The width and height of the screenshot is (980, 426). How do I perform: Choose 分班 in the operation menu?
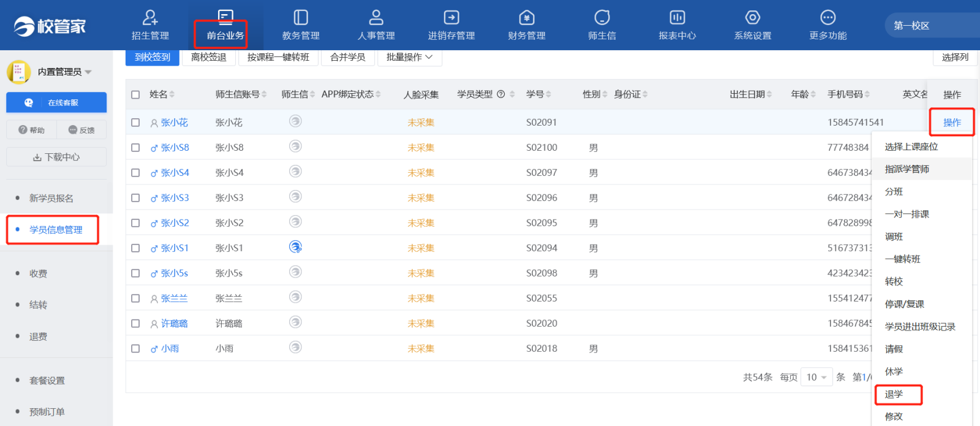click(894, 192)
